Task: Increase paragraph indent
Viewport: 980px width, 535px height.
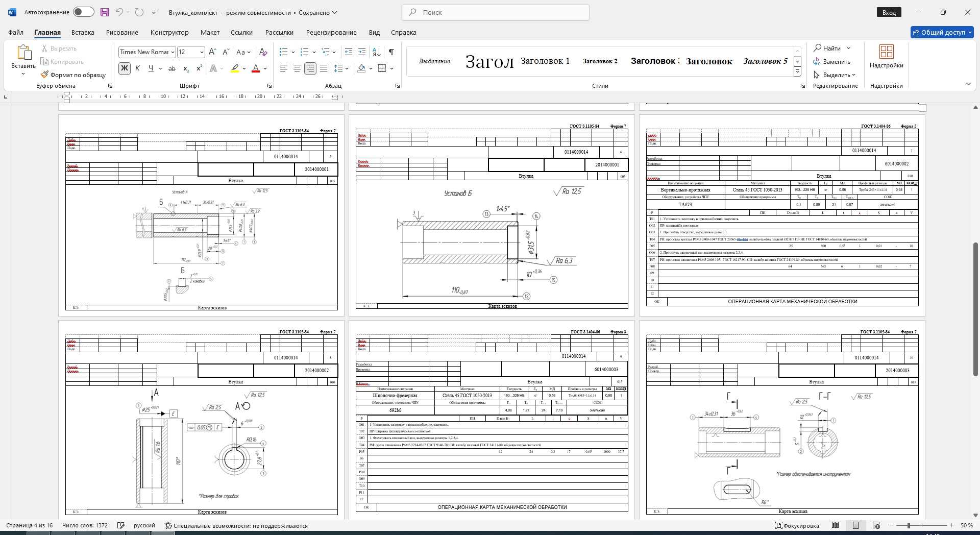Action: (x=362, y=52)
